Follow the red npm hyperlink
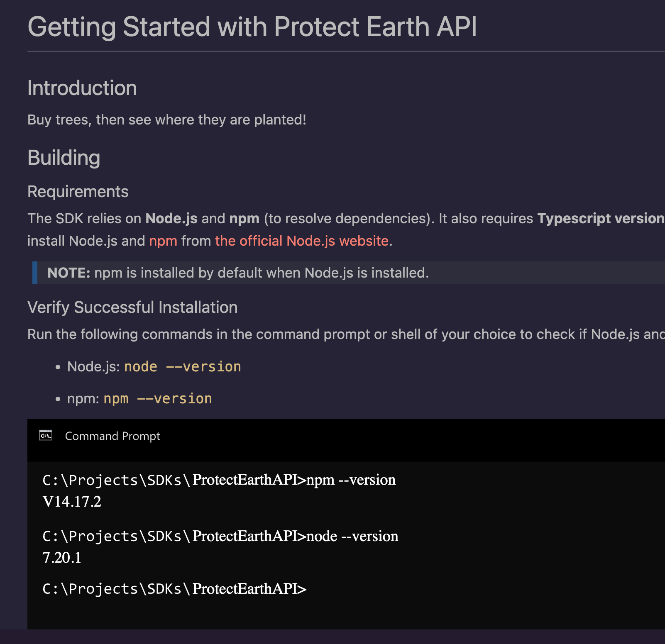Screen dimensions: 665x644 pos(163,241)
